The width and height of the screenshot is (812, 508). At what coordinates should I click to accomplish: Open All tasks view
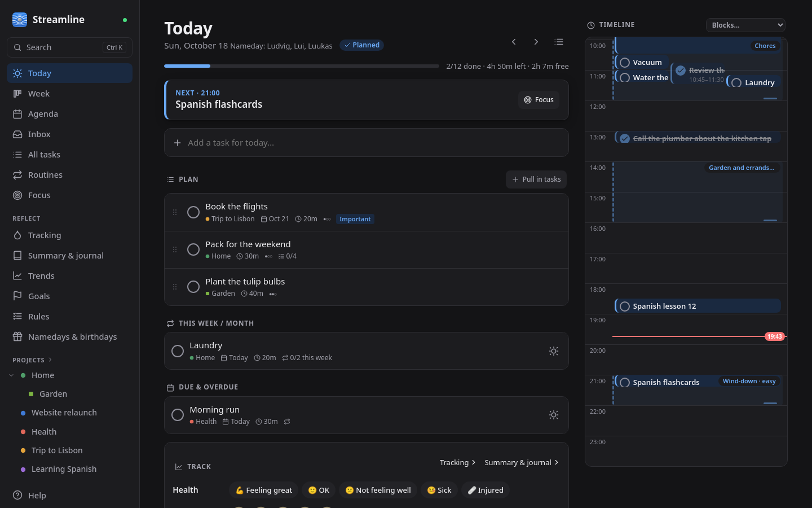point(69,155)
